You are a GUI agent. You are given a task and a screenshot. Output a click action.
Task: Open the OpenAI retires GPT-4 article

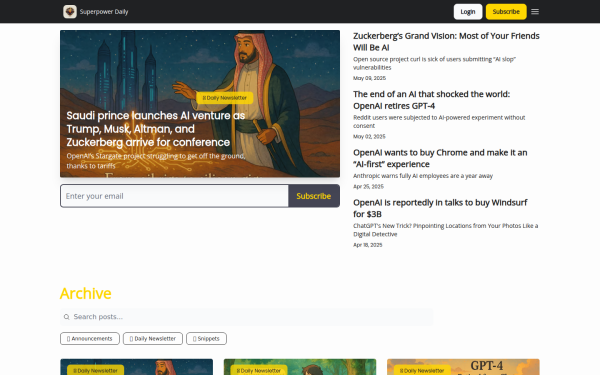(431, 100)
